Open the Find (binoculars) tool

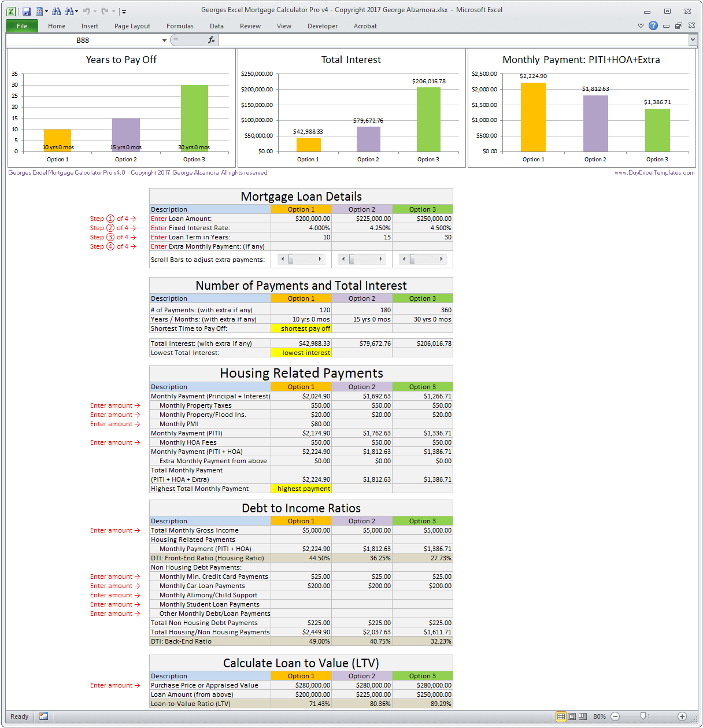(57, 11)
